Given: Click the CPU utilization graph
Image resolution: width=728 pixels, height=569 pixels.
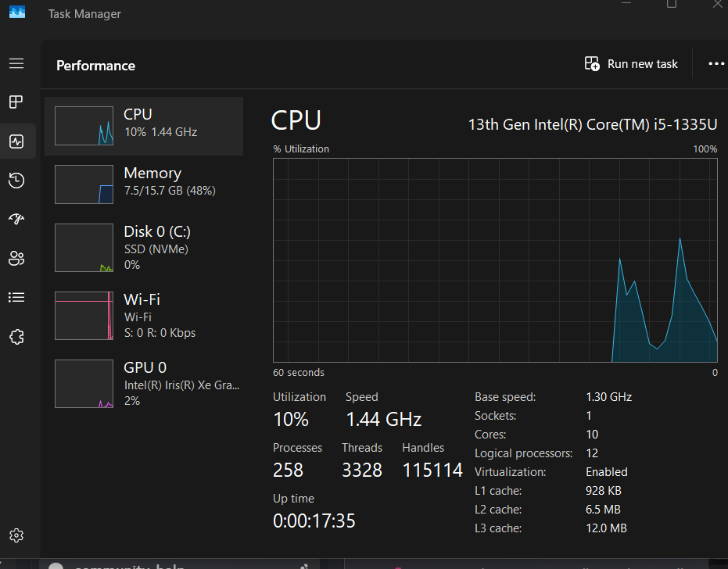Looking at the screenshot, I should (x=495, y=260).
